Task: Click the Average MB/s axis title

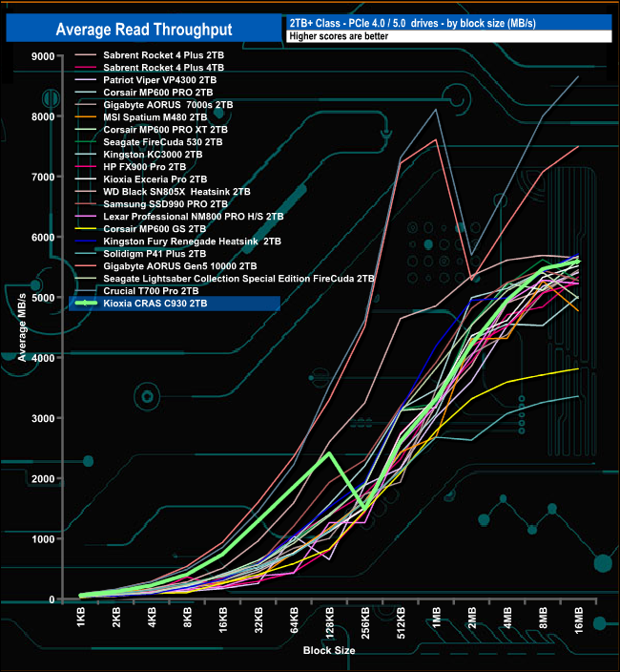Action: click(22, 327)
